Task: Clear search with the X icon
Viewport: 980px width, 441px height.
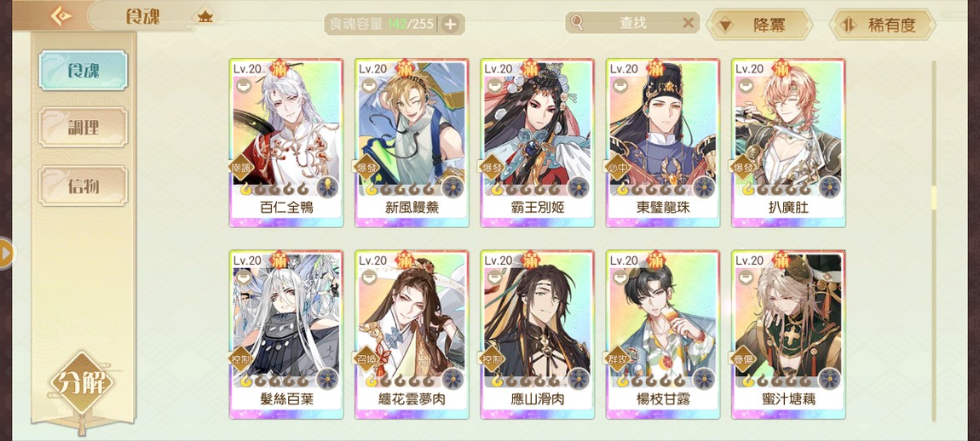Action: [x=688, y=23]
